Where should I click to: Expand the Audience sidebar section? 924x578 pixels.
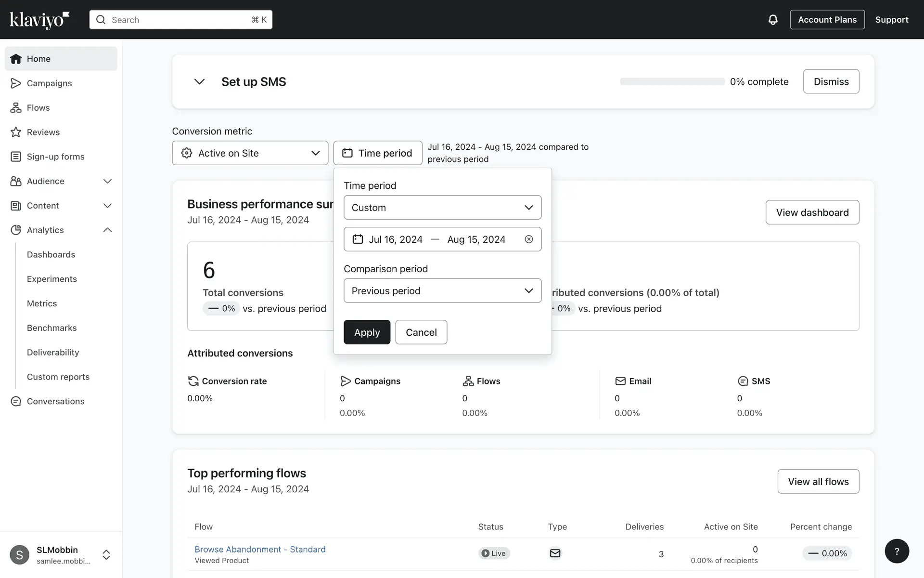107,182
